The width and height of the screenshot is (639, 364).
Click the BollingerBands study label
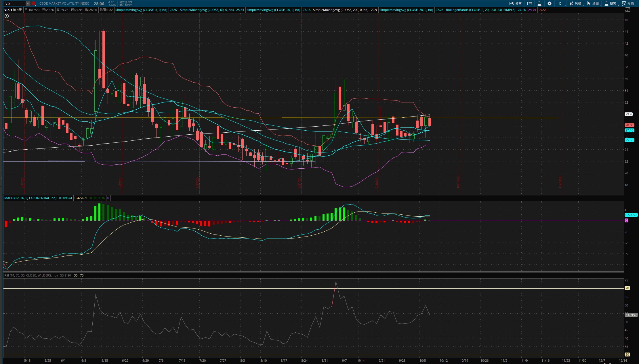pos(480,10)
